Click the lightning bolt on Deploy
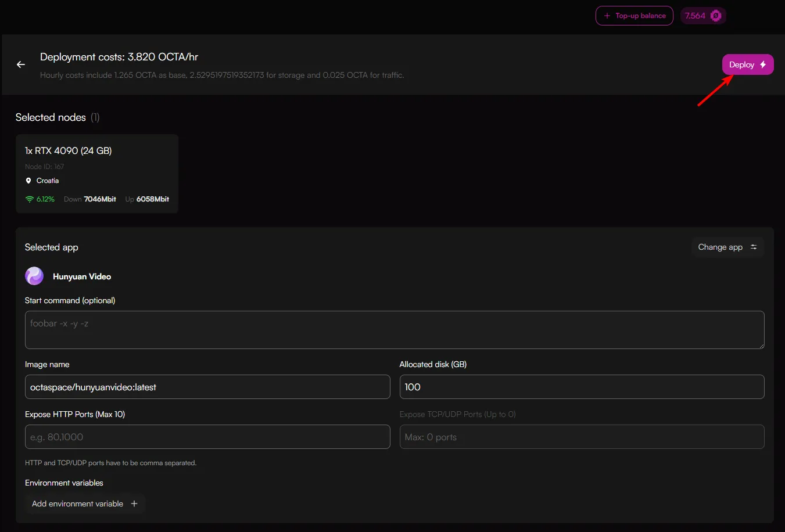The width and height of the screenshot is (785, 532). pyautogui.click(x=763, y=64)
